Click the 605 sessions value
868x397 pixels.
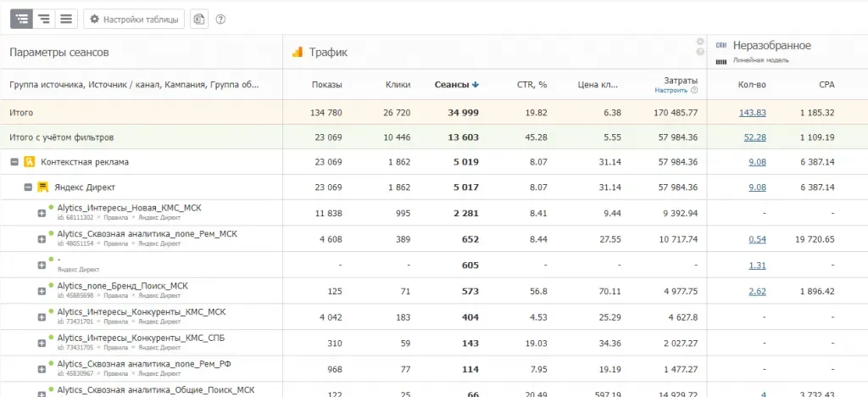click(470, 266)
